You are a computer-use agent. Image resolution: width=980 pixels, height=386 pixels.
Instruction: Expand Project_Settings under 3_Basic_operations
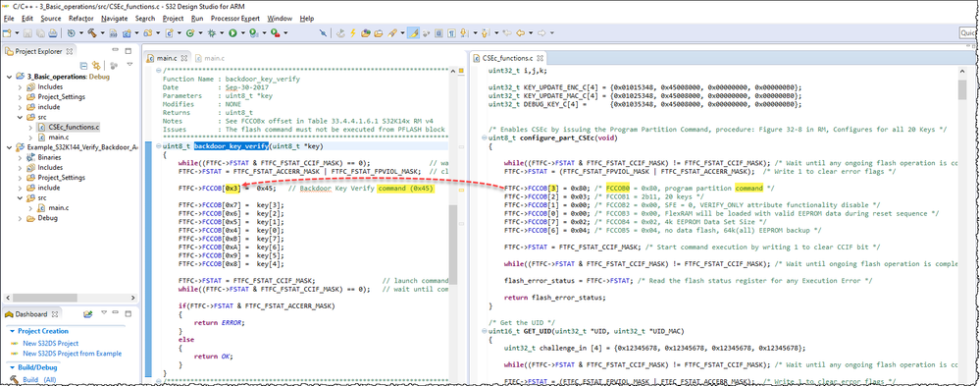(20, 96)
